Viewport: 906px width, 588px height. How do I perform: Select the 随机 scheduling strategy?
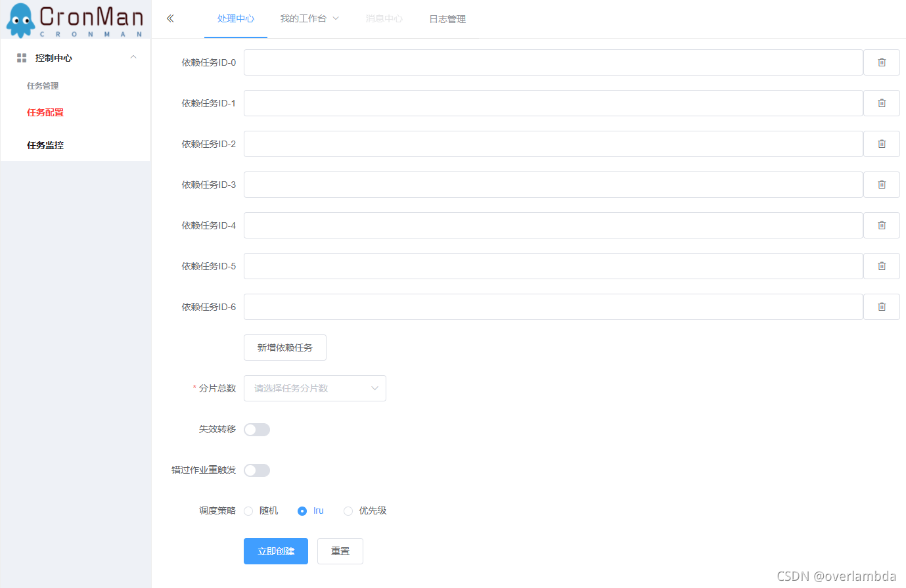tap(261, 511)
